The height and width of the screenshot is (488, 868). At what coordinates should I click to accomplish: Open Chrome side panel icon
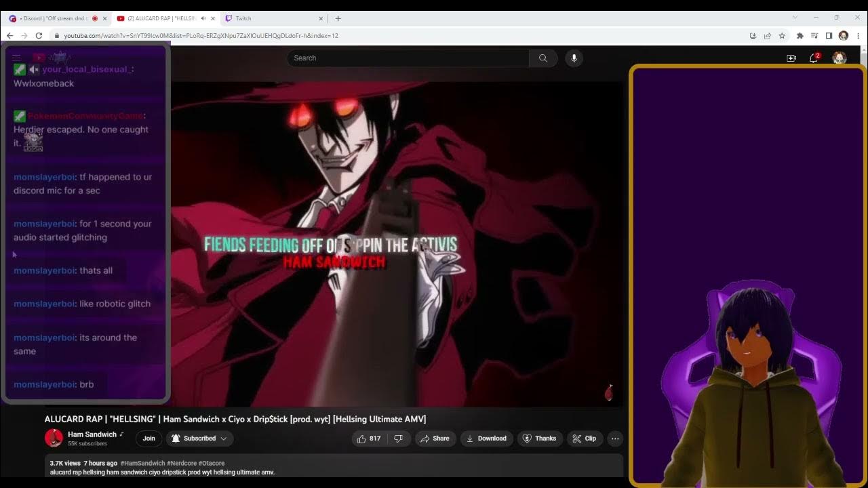click(x=829, y=35)
